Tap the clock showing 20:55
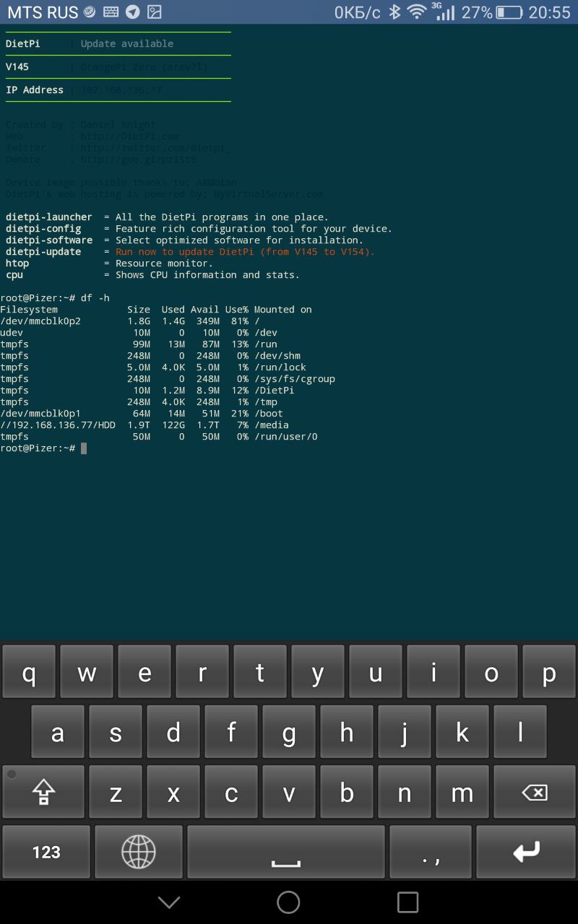 click(549, 12)
